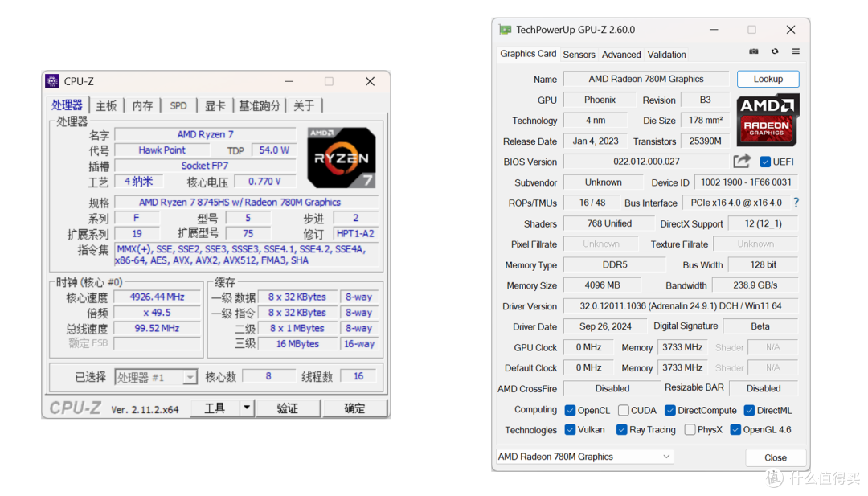Open the graphics card selector dropdown
Viewport: 868px width, 496px height.
[x=666, y=456]
